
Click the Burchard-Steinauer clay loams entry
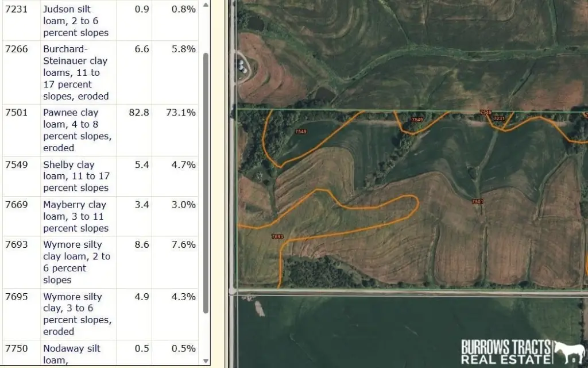tap(76, 72)
